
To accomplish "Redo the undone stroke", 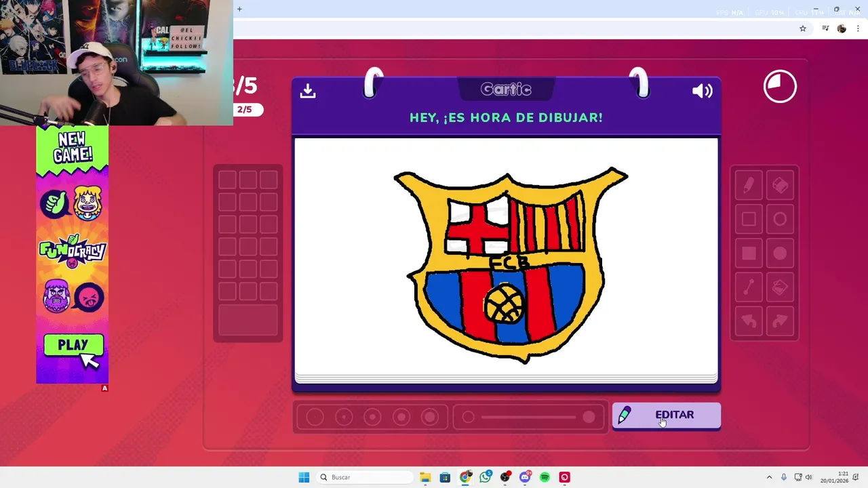I will [x=780, y=321].
